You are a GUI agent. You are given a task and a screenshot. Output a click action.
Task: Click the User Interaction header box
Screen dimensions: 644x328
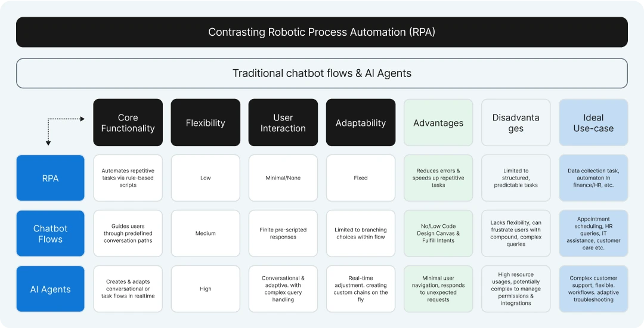(x=283, y=123)
